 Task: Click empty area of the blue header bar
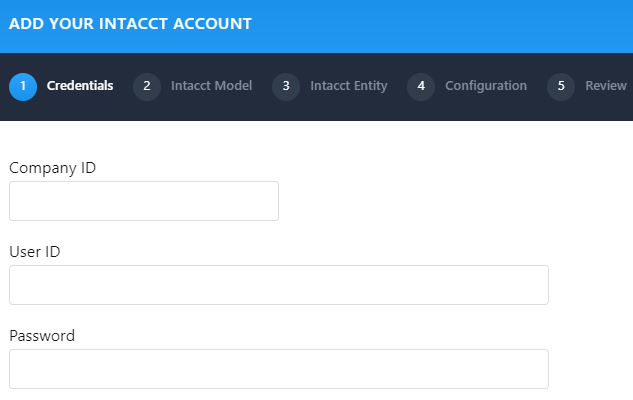coord(450,25)
